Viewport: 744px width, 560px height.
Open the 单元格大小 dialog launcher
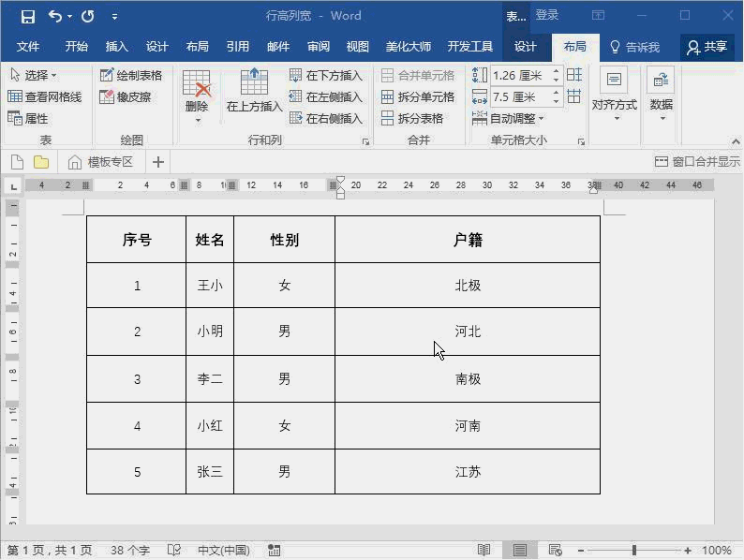pos(581,141)
